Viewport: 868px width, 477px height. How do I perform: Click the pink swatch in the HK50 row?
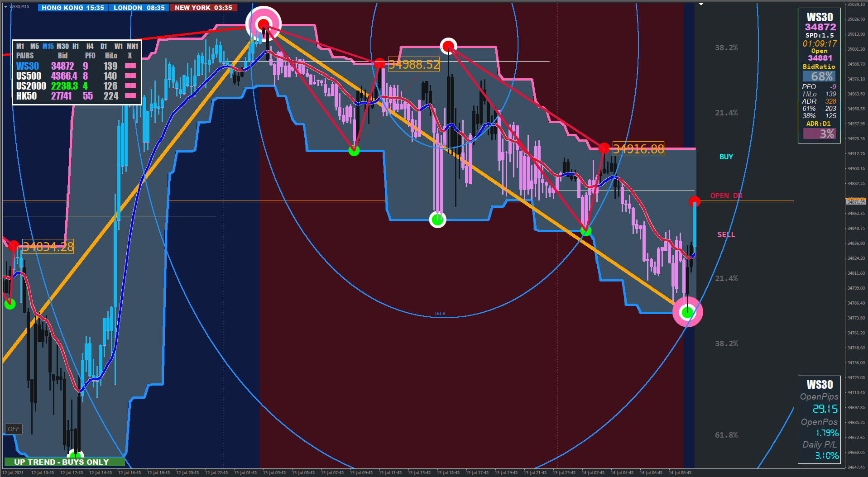tap(130, 96)
